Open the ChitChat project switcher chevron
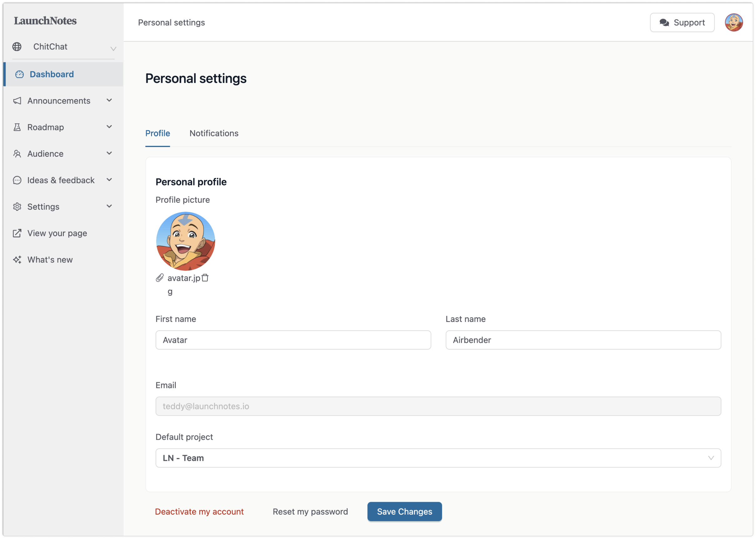756x539 pixels. 113,49
